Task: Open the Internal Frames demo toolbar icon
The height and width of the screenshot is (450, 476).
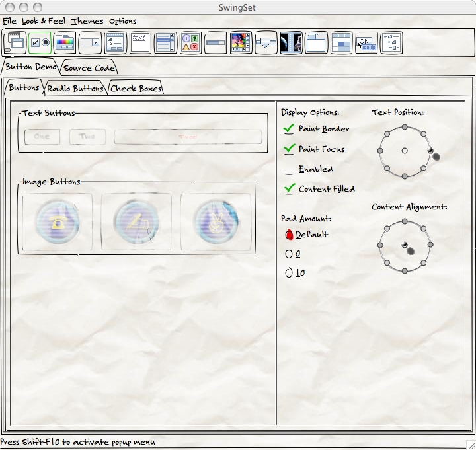Action: [15, 43]
